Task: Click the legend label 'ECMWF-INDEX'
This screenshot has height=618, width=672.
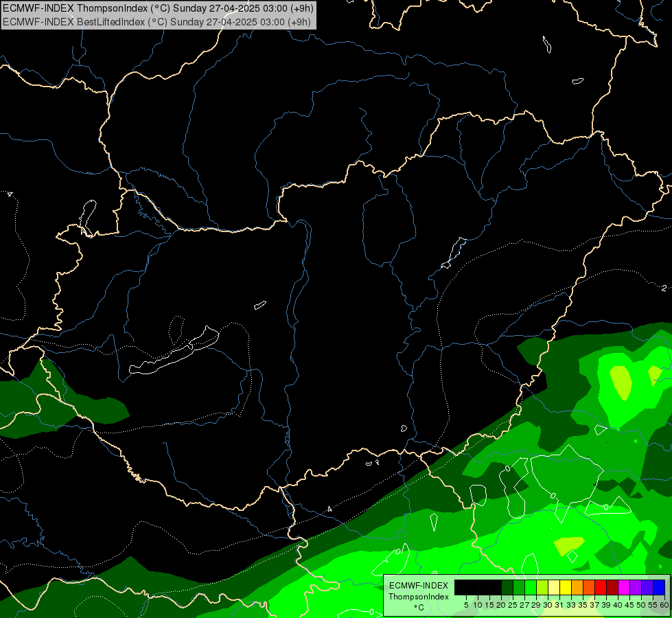Action: (x=419, y=586)
